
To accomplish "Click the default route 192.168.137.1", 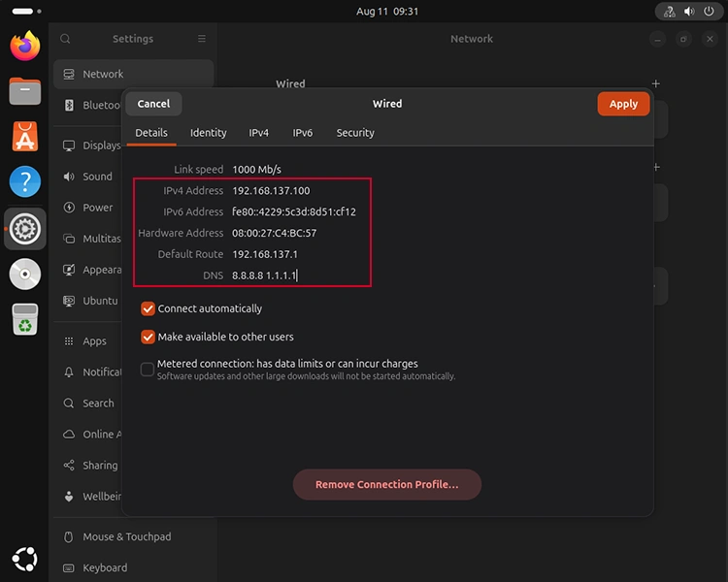I will pos(265,254).
